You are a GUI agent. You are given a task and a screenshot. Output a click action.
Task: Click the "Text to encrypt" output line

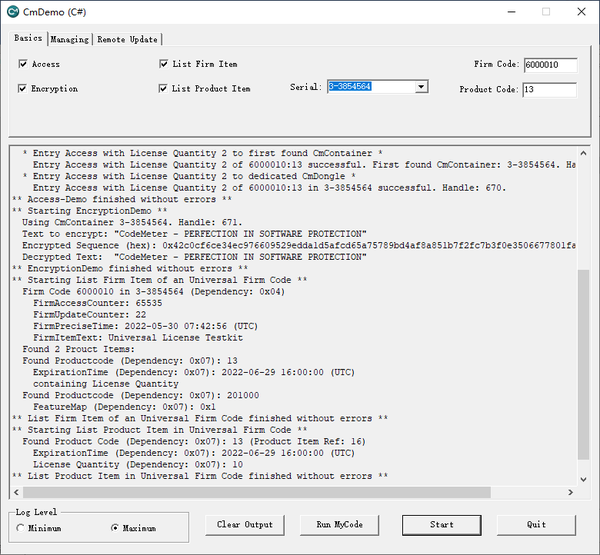coord(194,234)
